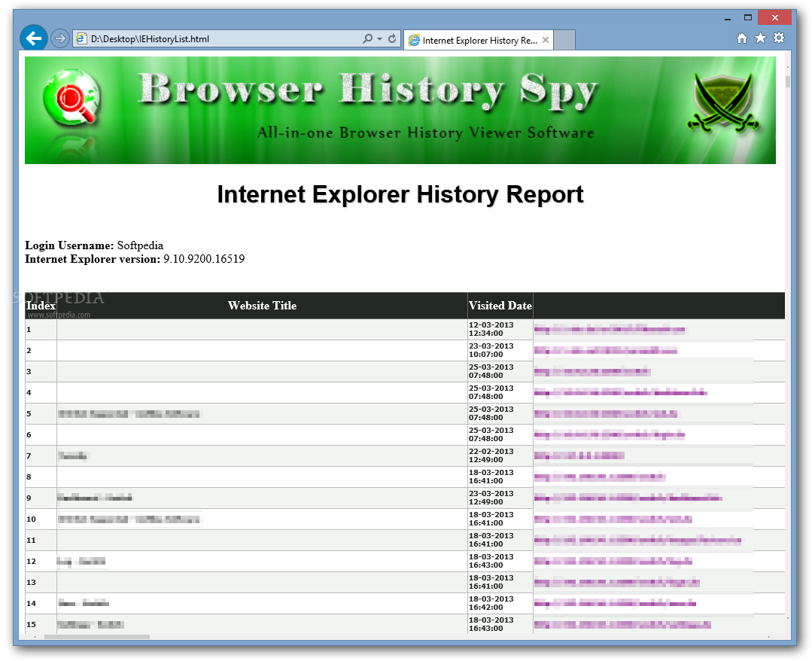Click the Visited Date column header
This screenshot has width=812, height=661.
(x=500, y=306)
